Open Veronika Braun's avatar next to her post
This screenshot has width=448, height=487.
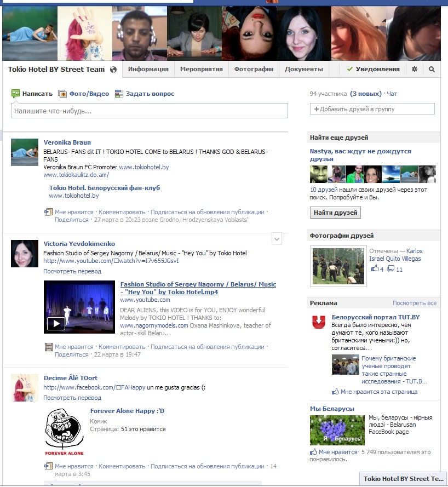pos(25,152)
